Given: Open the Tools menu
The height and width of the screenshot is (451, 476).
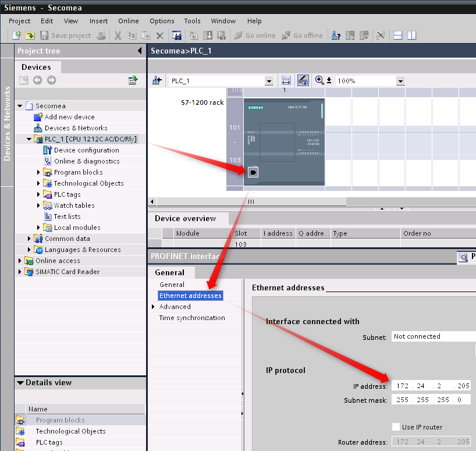Looking at the screenshot, I should [x=192, y=21].
